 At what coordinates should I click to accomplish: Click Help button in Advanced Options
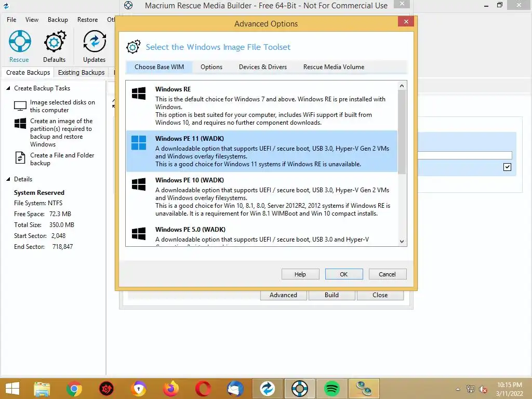point(300,274)
